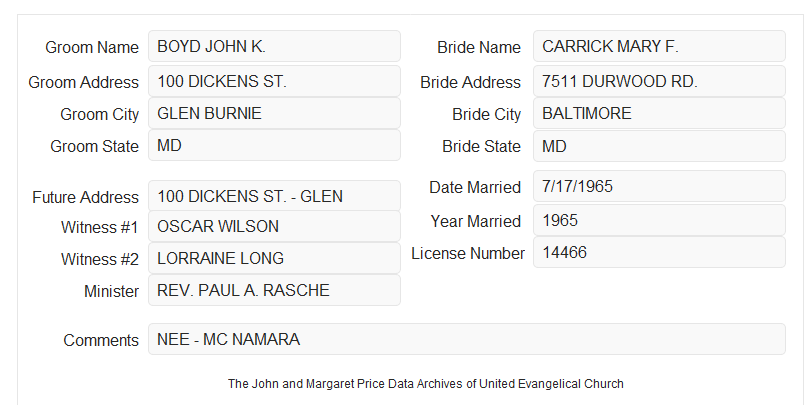Click the License Number field
805x405 pixels.
click(659, 252)
